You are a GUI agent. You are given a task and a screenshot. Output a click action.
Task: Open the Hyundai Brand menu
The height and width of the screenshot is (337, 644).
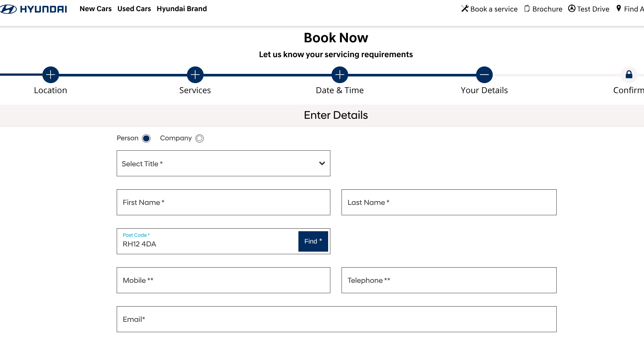182,9
